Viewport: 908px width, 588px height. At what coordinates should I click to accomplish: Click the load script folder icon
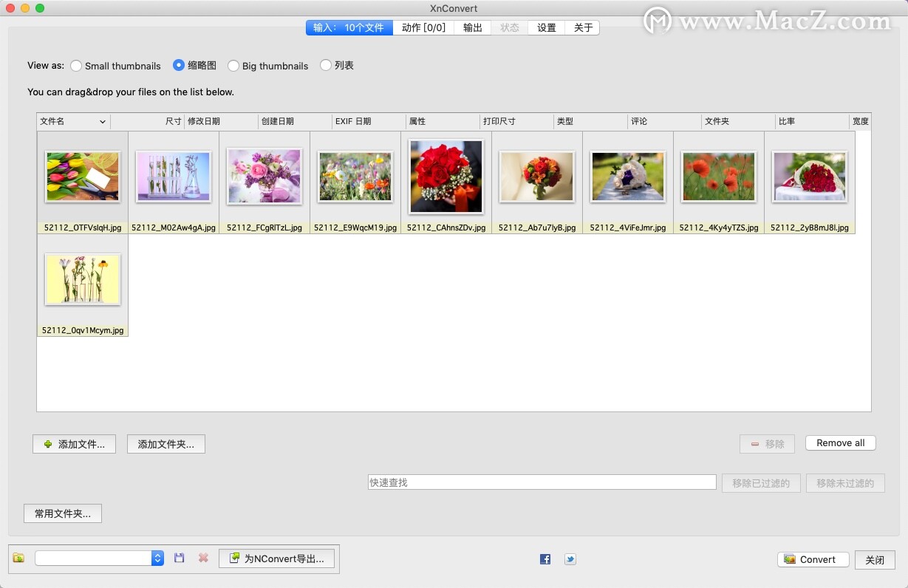click(x=19, y=558)
